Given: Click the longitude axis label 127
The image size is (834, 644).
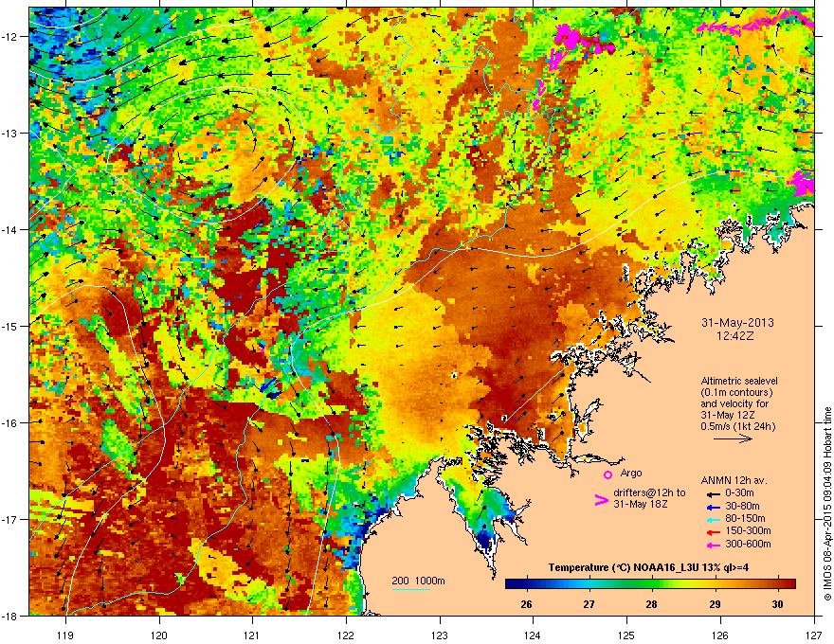Looking at the screenshot, I should coord(814,635).
